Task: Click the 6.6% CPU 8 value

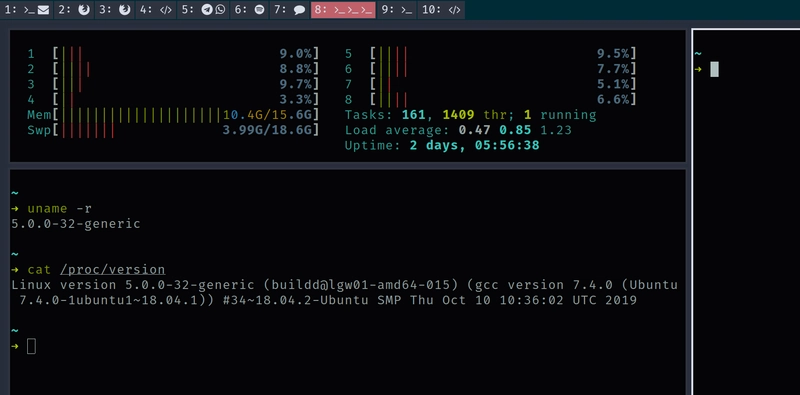Action: click(614, 100)
